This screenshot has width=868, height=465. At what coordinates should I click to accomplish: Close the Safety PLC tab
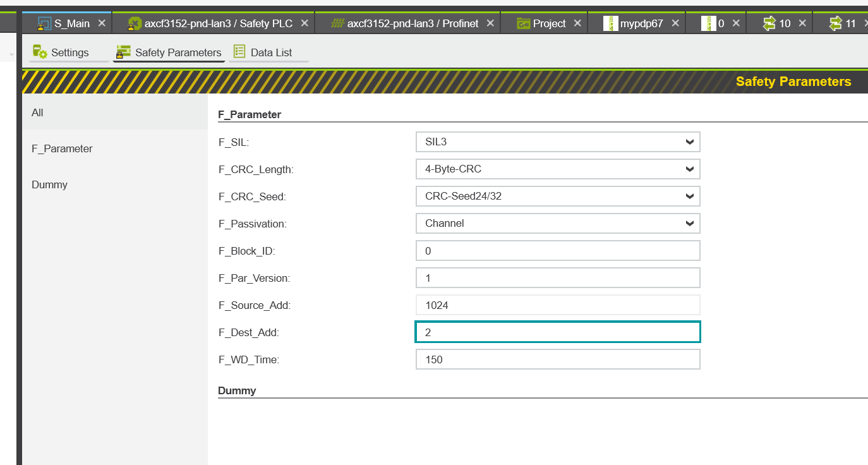click(304, 23)
